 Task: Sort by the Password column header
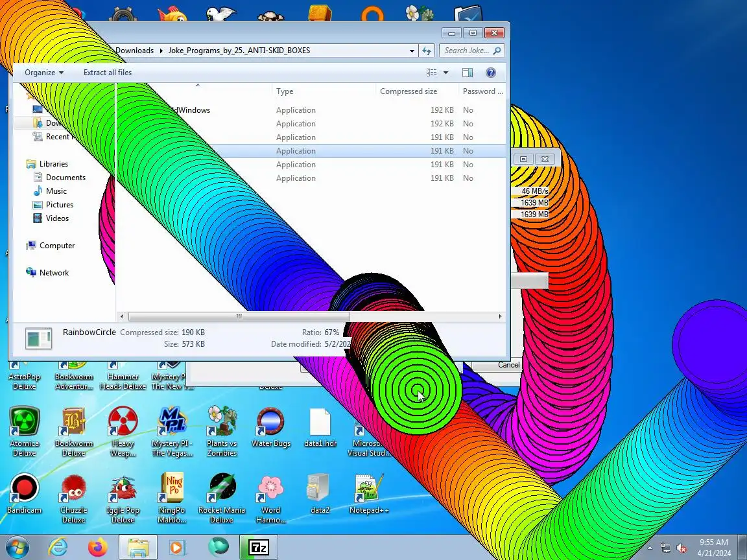[x=482, y=91]
